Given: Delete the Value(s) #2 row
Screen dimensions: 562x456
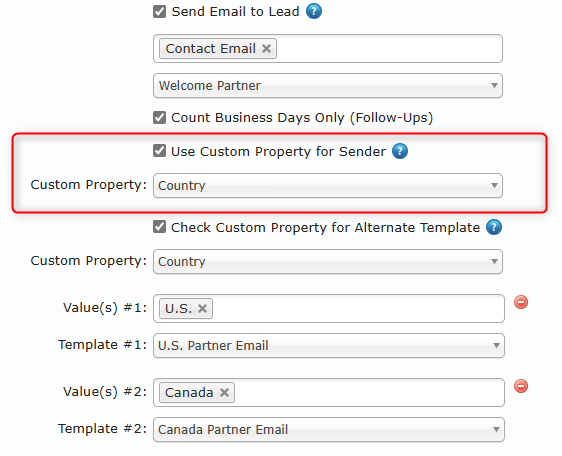Looking at the screenshot, I should pos(521,386).
